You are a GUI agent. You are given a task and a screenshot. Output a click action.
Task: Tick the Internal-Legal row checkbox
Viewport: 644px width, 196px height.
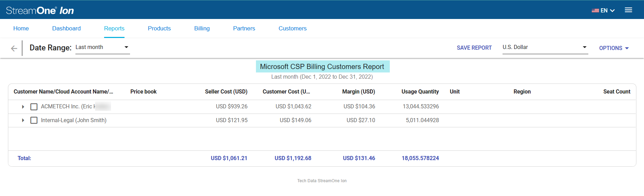[34, 120]
